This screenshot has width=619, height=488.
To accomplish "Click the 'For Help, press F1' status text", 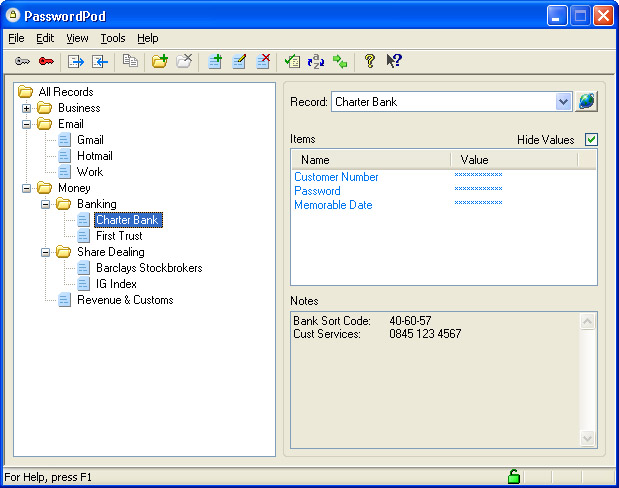I will [x=48, y=477].
